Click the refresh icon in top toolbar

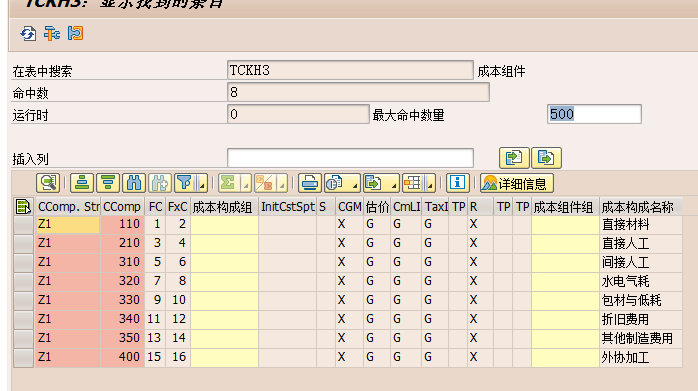pos(28,33)
